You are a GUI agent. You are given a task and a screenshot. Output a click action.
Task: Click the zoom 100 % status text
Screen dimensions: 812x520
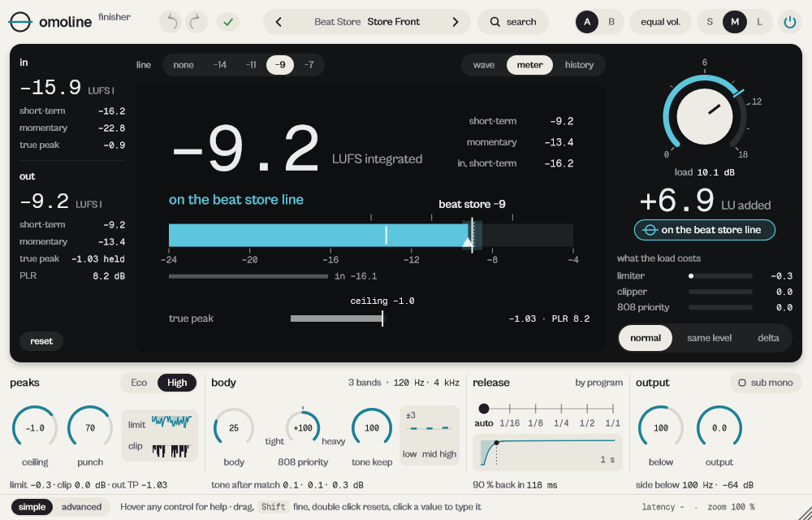click(732, 507)
